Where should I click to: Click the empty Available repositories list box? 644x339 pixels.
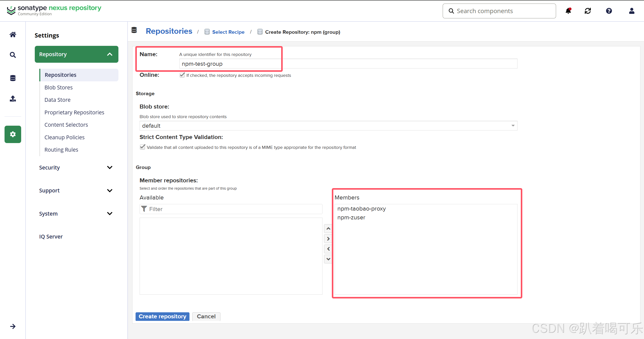tap(231, 256)
